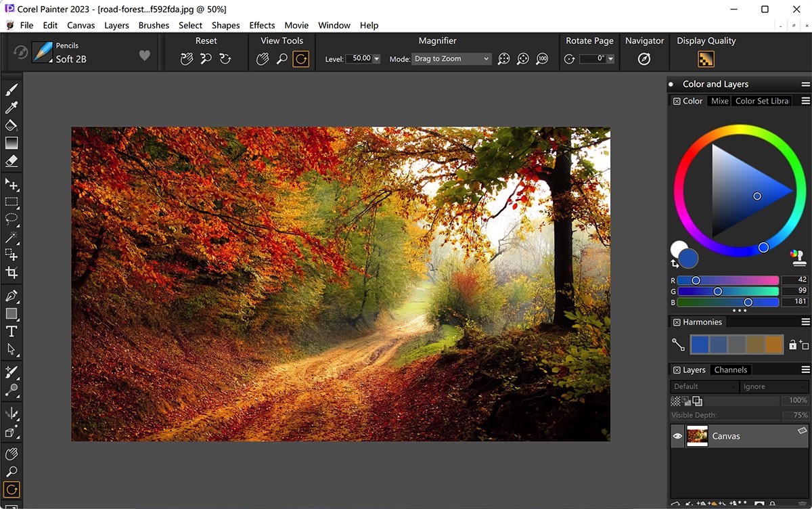This screenshot has width=812, height=509.
Task: Switch to the Channels tab
Action: coord(731,370)
